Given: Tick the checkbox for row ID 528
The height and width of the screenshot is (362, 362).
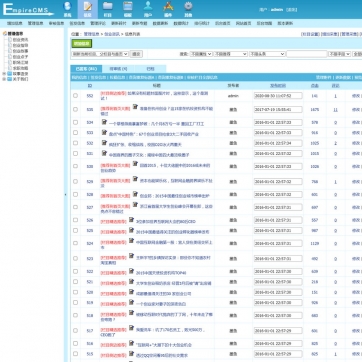Looking at the screenshot, I should coord(75,194).
